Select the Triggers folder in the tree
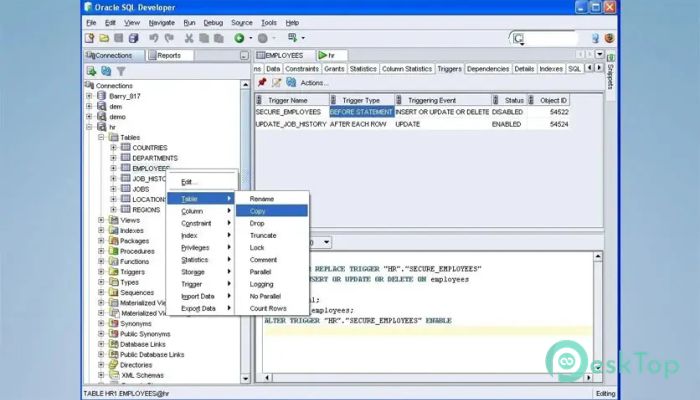 click(x=132, y=272)
